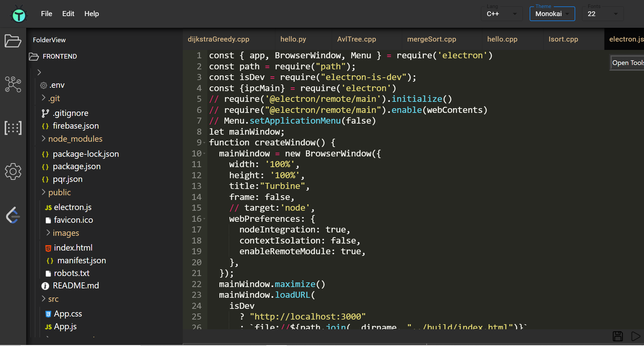The width and height of the screenshot is (644, 346).
Task: Select the electron.js tab
Action: pos(625,39)
